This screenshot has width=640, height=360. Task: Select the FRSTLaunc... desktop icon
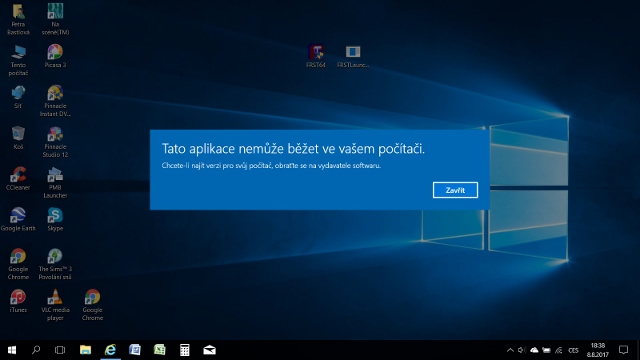tap(353, 56)
